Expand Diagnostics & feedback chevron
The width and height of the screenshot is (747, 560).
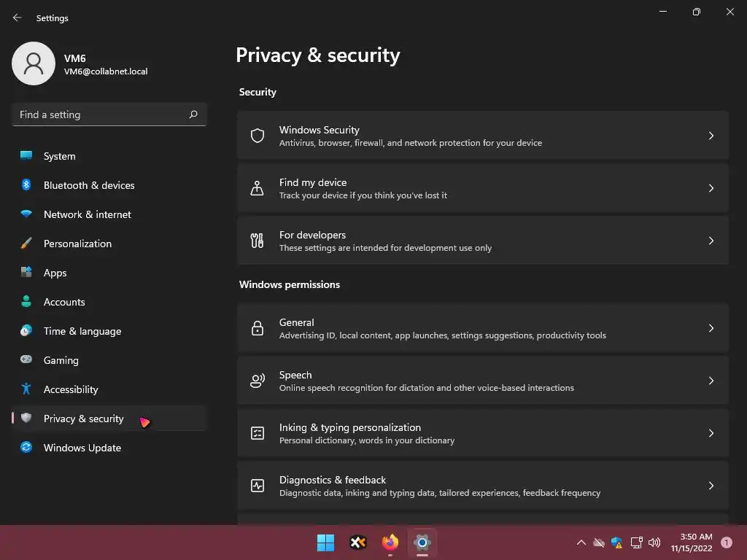711,486
